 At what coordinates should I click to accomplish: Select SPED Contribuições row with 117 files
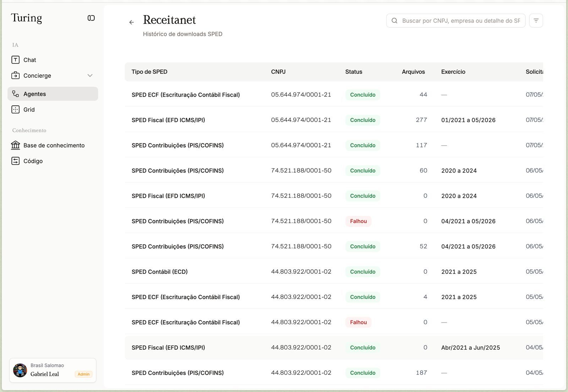pyautogui.click(x=334, y=145)
